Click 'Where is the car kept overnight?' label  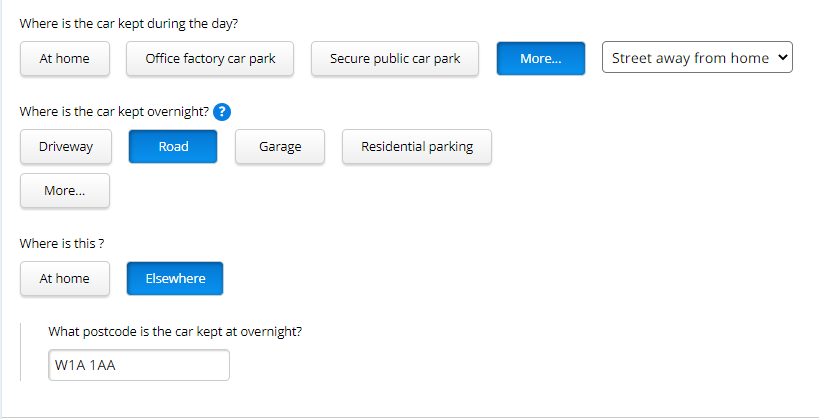[x=113, y=112]
